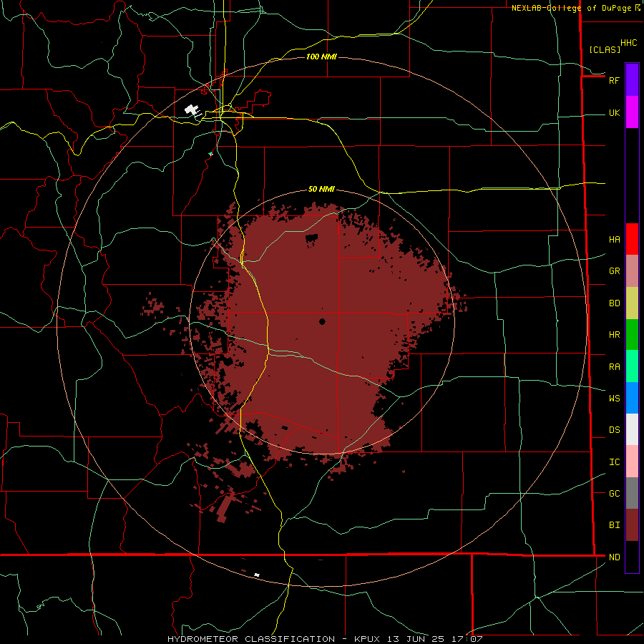Click the RA mint green legend swatch
Screen dimensions: 644x644
click(632, 366)
